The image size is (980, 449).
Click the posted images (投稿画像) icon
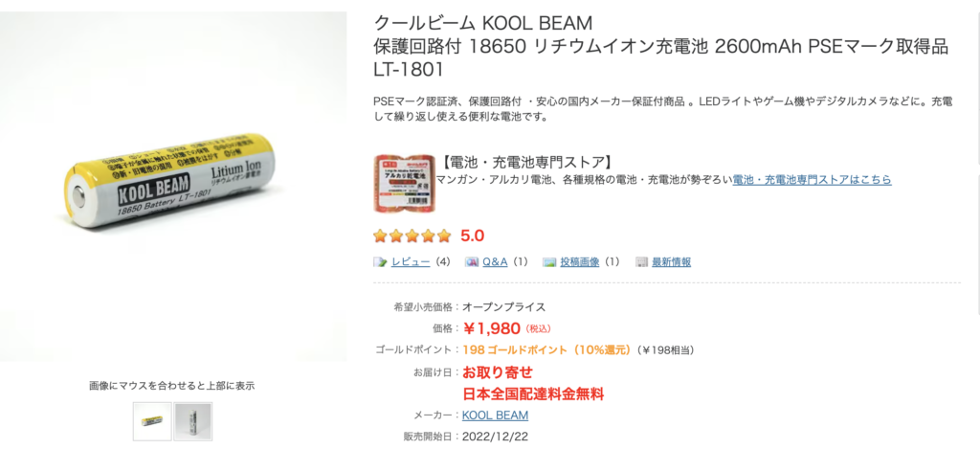pyautogui.click(x=549, y=261)
